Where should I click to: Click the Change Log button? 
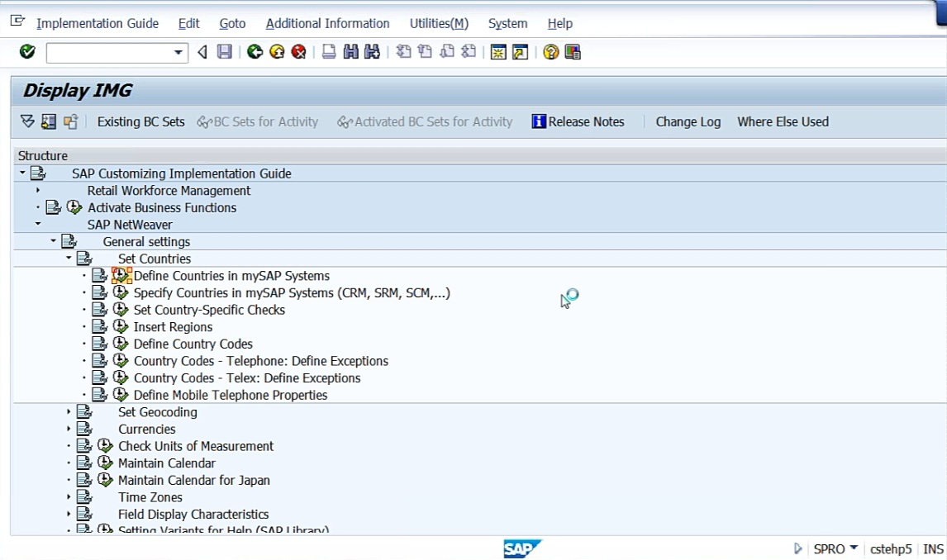click(x=688, y=122)
